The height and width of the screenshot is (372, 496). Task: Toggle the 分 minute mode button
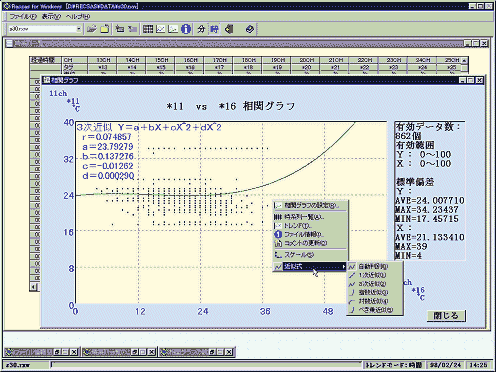201,29
